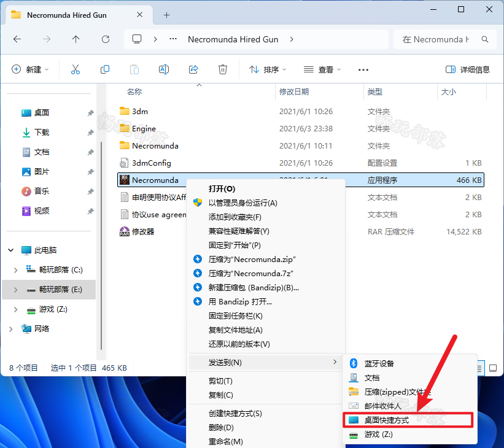
Task: Sort by the 修改日期 column header
Action: (x=294, y=91)
